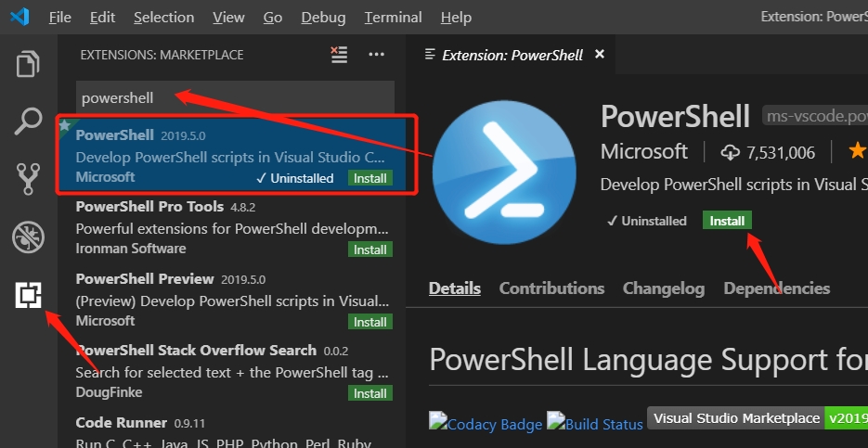Screen dimensions: 868x448
Task: Select PowerShell Preview list entry
Action: 231,300
